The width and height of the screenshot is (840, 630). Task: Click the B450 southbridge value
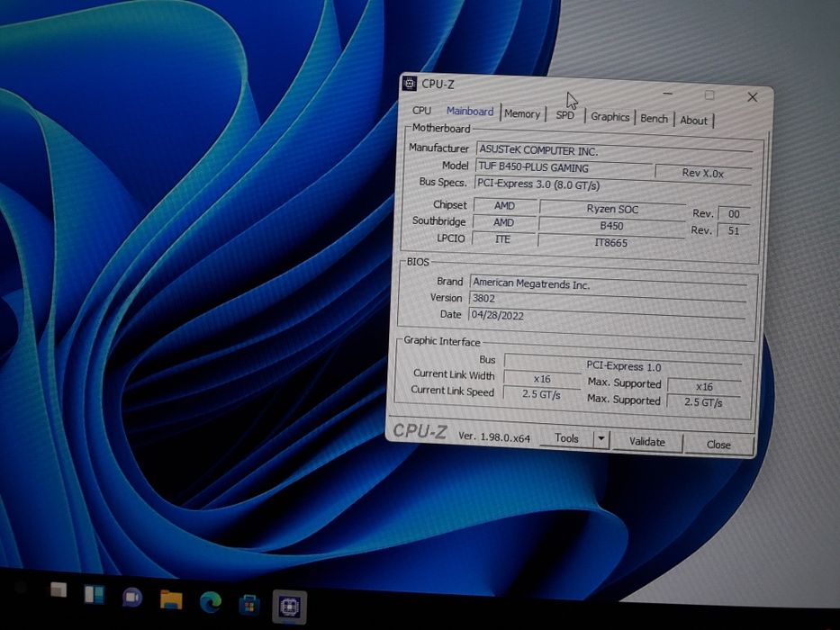pos(611,226)
